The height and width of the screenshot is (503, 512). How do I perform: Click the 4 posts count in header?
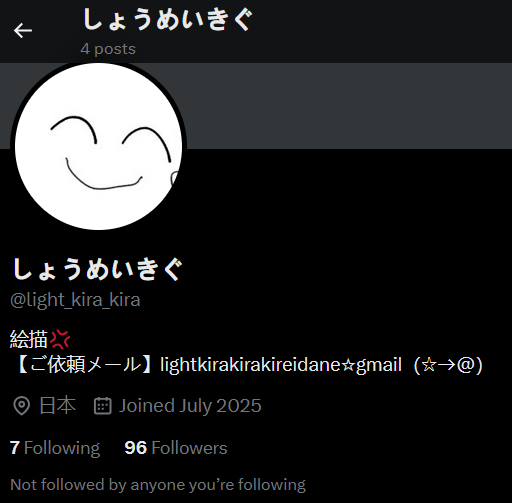[108, 49]
